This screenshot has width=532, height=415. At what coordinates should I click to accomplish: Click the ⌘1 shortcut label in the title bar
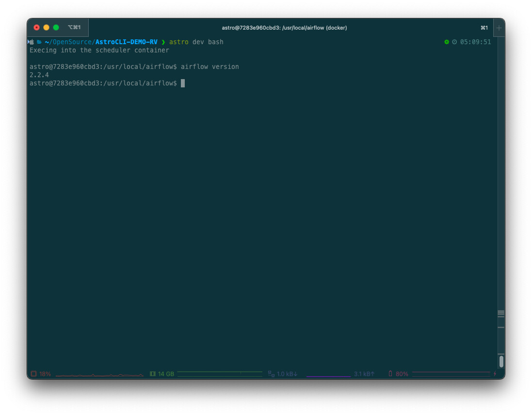click(484, 28)
